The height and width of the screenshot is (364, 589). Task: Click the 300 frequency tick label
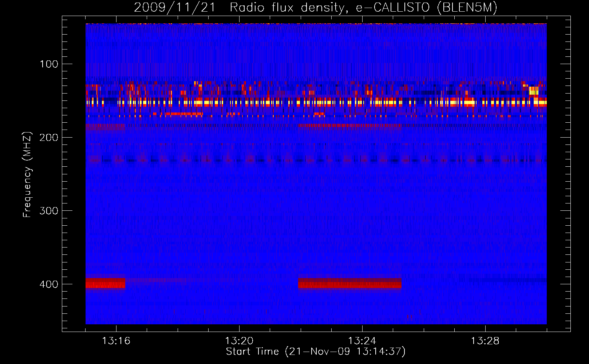49,211
